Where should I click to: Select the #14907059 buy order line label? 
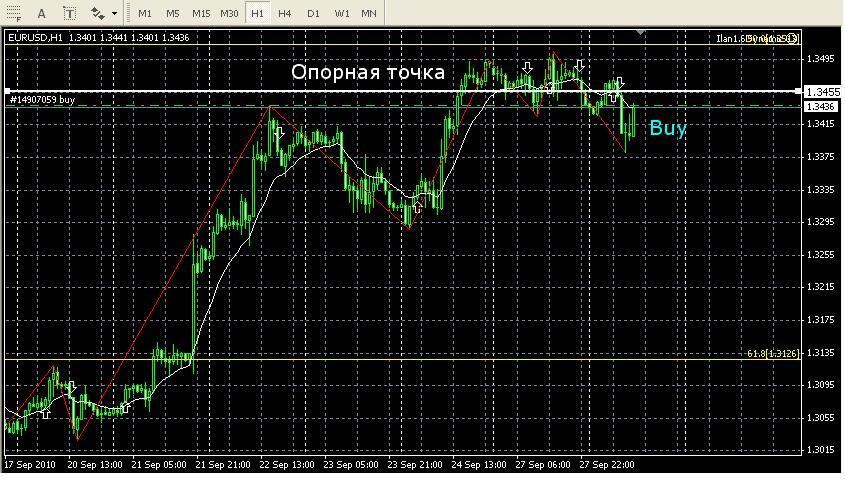[42, 100]
